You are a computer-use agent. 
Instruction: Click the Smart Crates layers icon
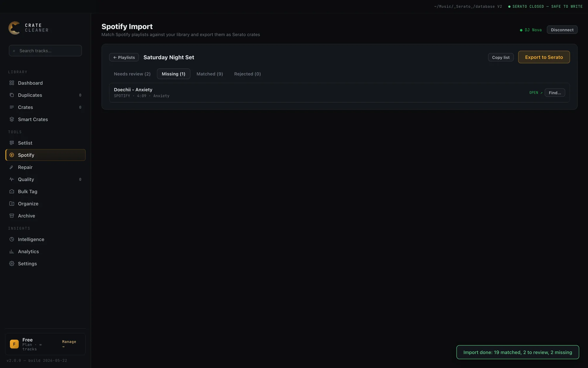[12, 119]
